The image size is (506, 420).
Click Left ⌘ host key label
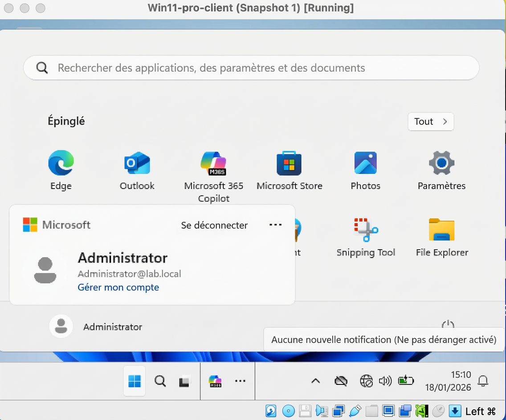[x=480, y=411]
